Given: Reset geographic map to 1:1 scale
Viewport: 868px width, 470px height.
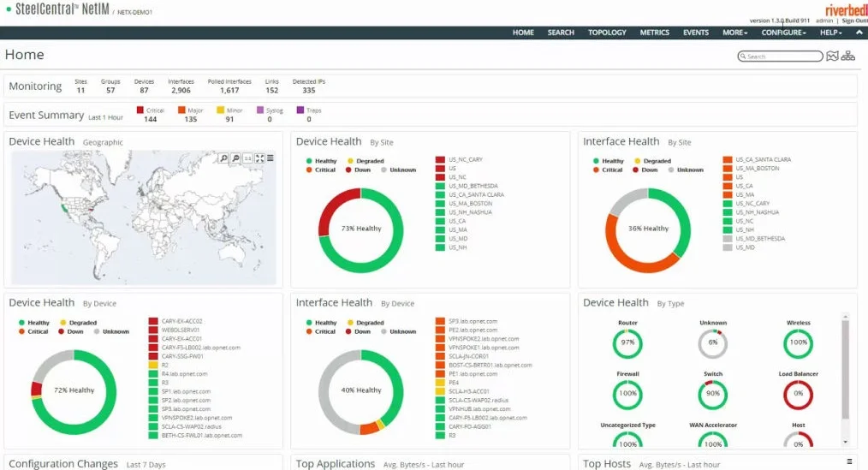Looking at the screenshot, I should coord(247,158).
